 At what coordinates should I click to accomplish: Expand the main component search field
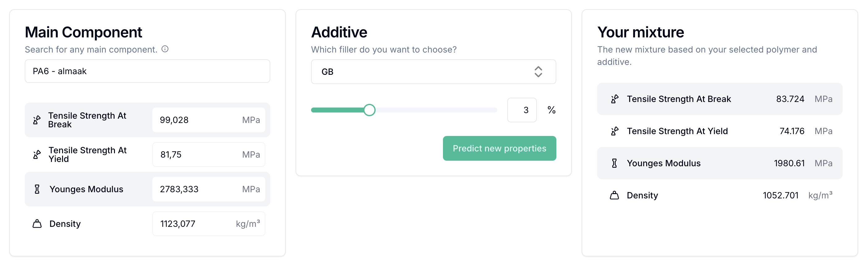[x=147, y=71]
